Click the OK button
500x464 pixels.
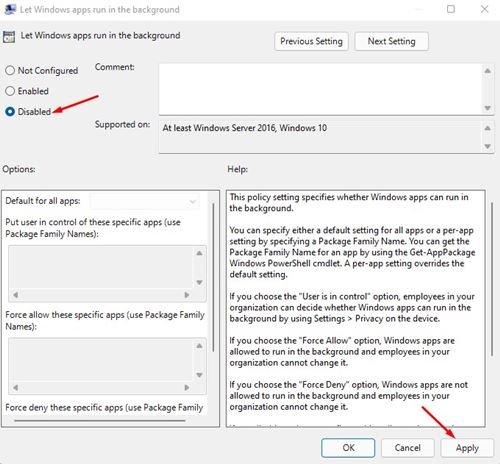(x=348, y=448)
